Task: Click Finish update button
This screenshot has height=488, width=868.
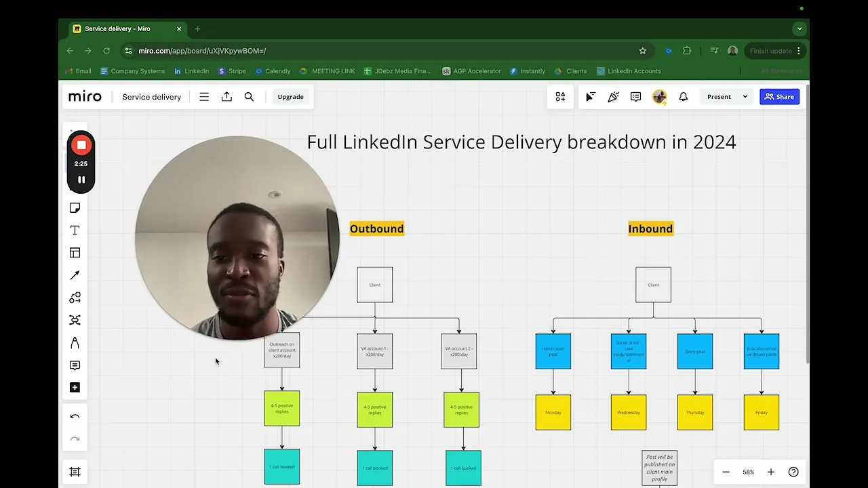Action: click(774, 51)
